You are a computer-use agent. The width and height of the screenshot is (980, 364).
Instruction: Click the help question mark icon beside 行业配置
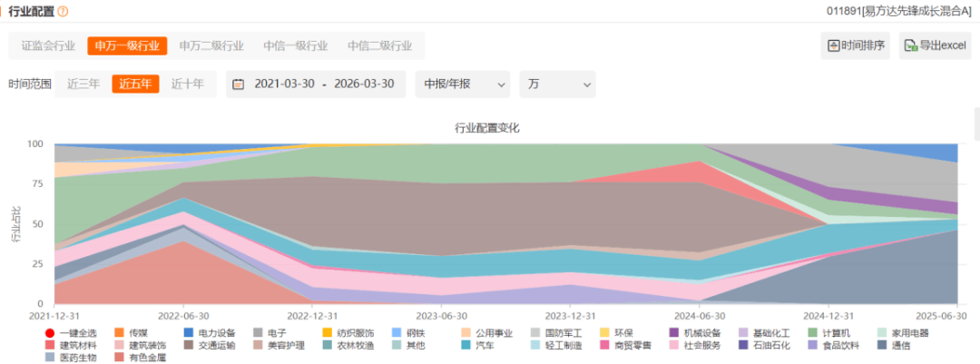point(63,12)
